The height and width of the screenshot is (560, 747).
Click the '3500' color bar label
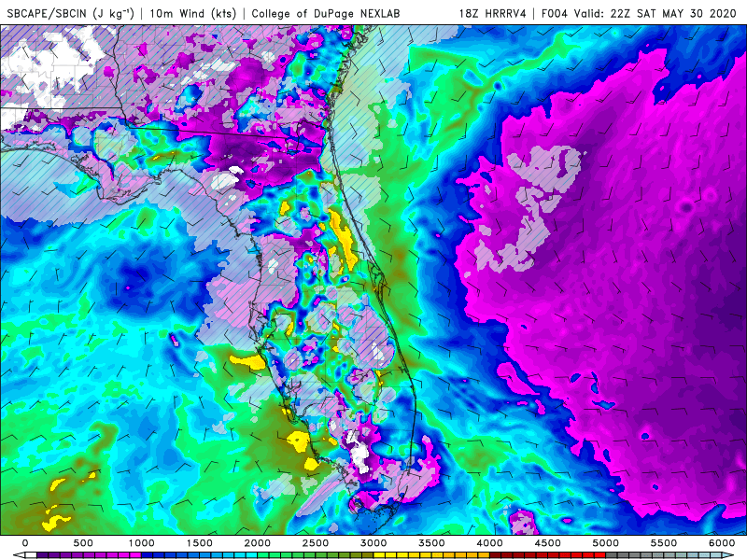coord(431,543)
